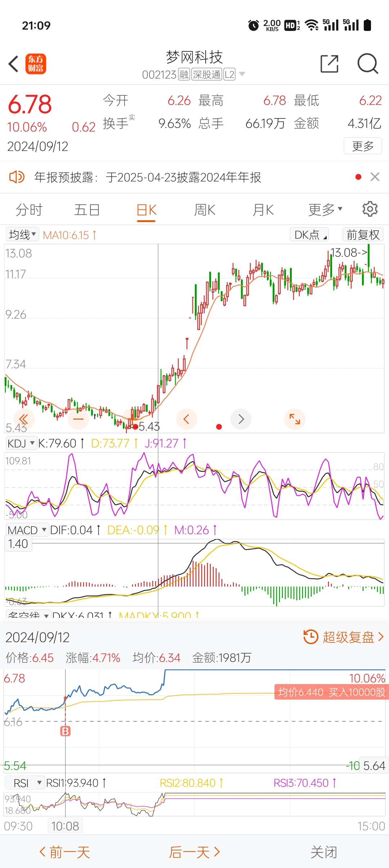The height and width of the screenshot is (868, 389).
Task: Tap the MA10:6.15 value
Action: [x=70, y=235]
